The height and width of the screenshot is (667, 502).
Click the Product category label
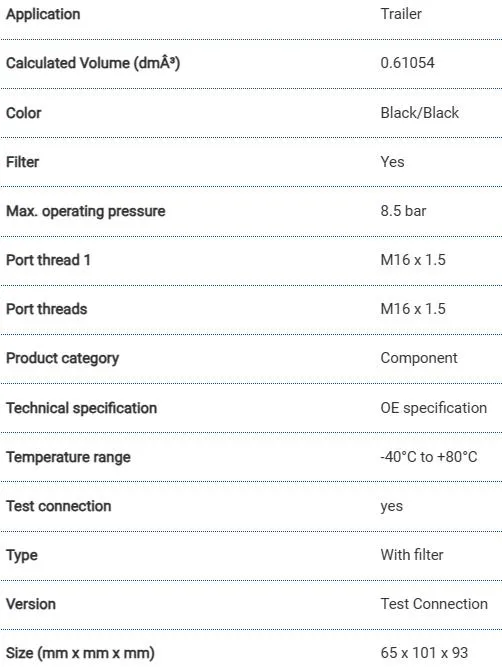coord(63,359)
